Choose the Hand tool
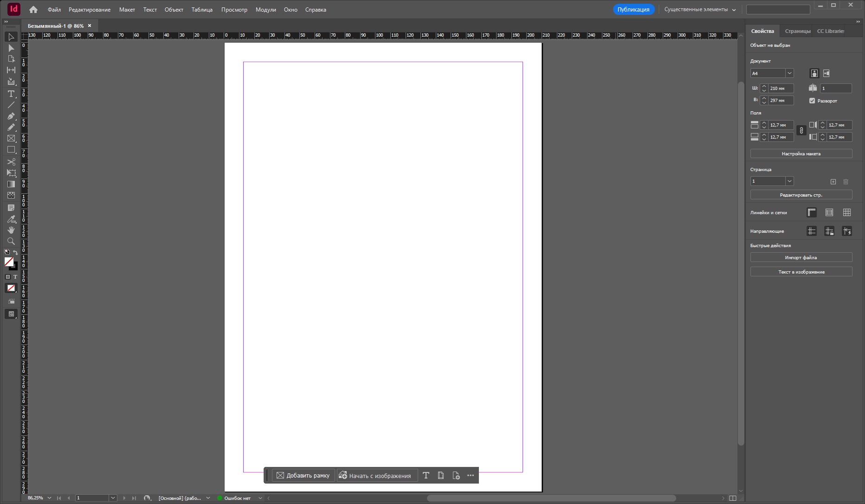 (x=11, y=230)
